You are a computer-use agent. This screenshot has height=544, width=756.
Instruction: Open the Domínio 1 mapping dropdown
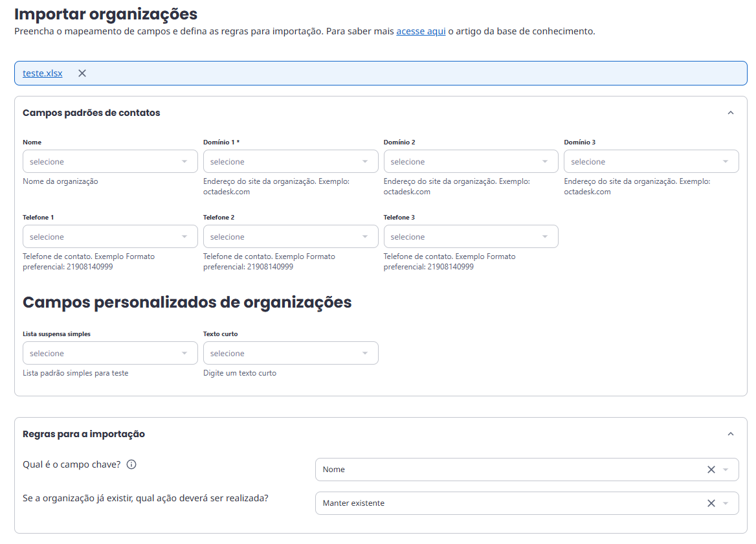(291, 161)
